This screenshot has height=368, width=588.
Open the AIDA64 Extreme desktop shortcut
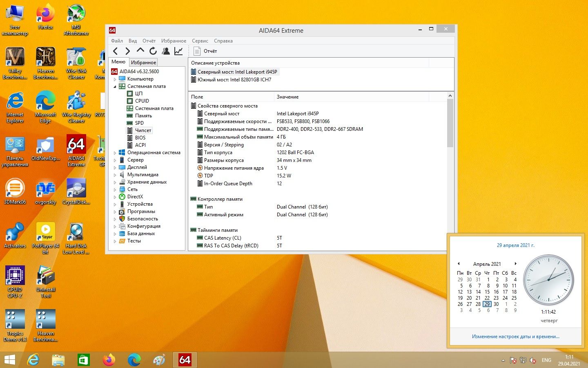tap(76, 150)
